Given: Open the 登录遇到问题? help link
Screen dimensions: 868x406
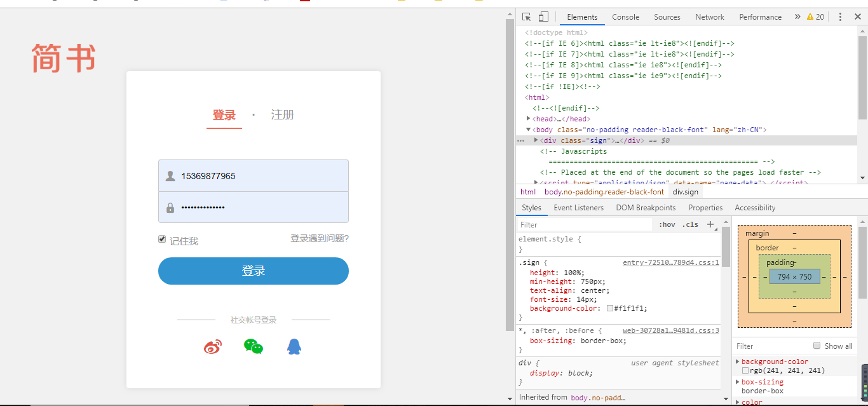Looking at the screenshot, I should (320, 238).
